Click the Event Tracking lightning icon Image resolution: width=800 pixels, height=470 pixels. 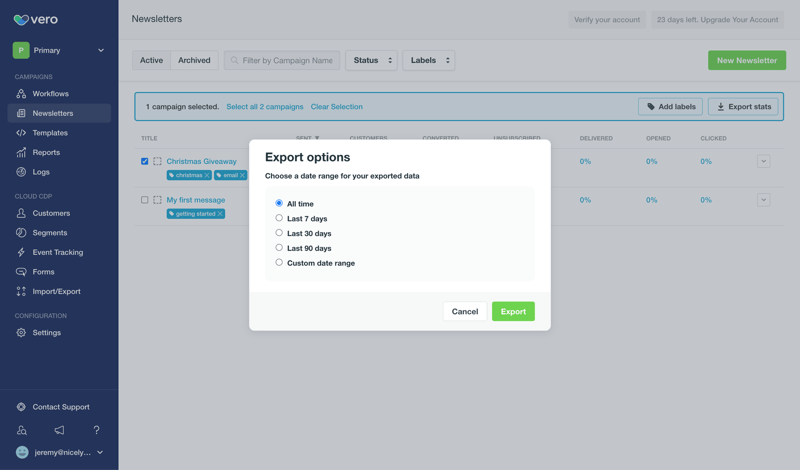coord(21,252)
